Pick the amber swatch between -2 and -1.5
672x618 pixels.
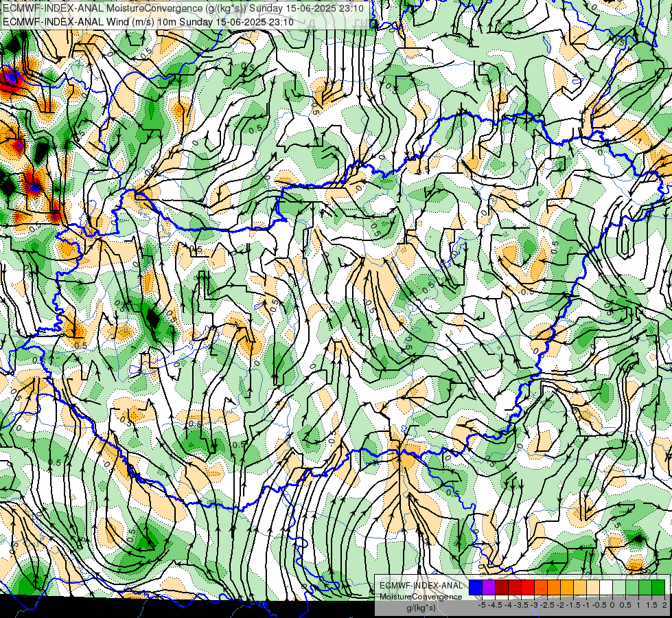[567, 587]
